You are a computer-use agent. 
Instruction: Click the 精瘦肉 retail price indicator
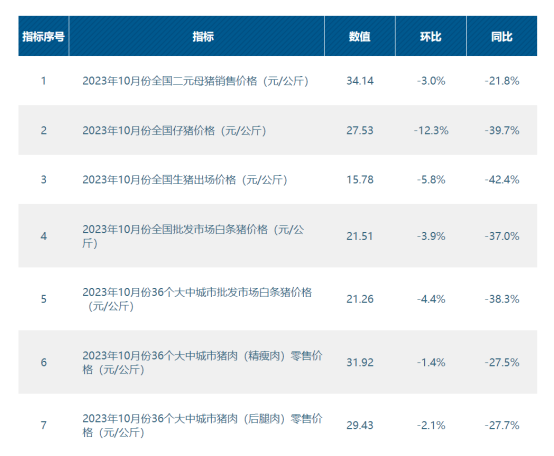pyautogui.click(x=202, y=362)
